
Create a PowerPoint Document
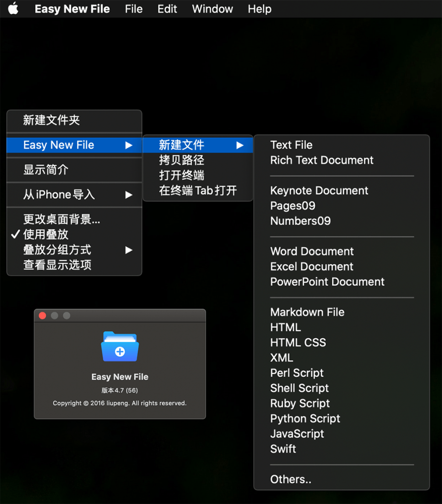point(342,282)
